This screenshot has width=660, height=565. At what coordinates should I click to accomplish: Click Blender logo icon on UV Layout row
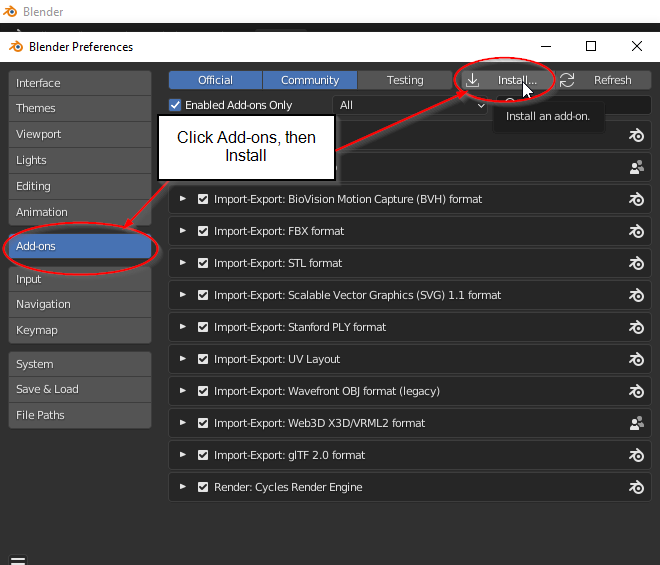point(636,359)
